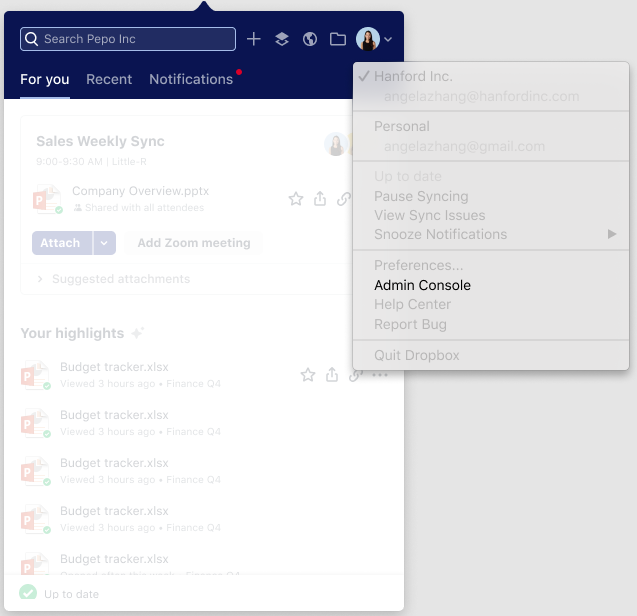This screenshot has height=616, width=637.
Task: Share the Company Overview.pptx file
Action: pos(320,199)
